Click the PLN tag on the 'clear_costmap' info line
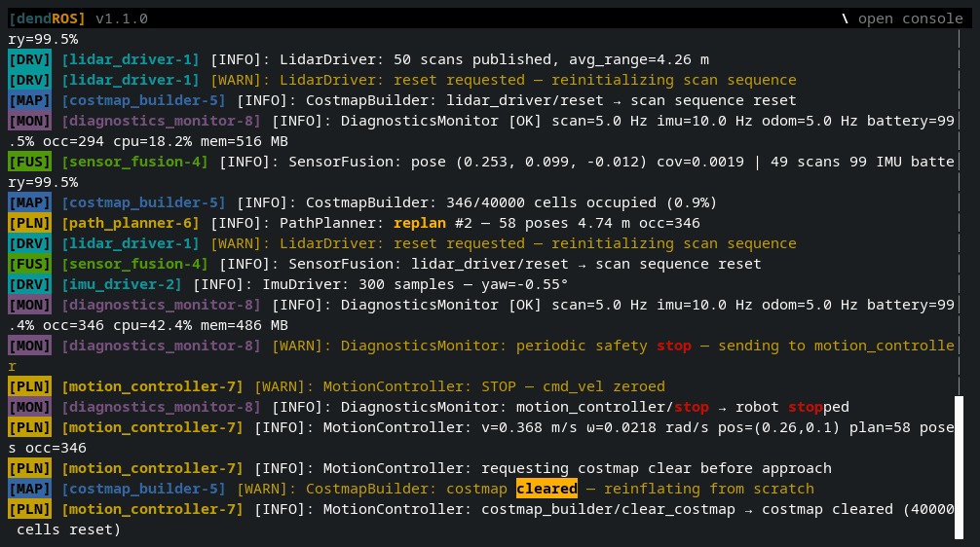 [x=29, y=509]
